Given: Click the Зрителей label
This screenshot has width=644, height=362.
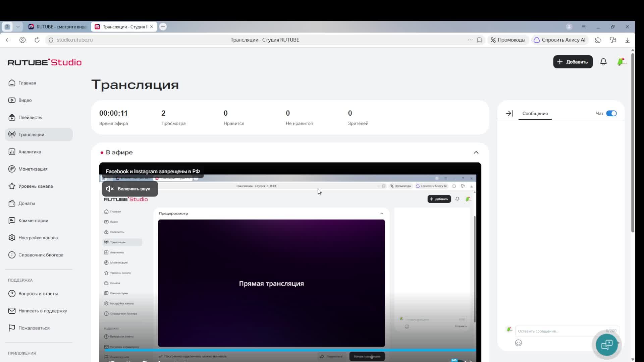Looking at the screenshot, I should coord(358,123).
